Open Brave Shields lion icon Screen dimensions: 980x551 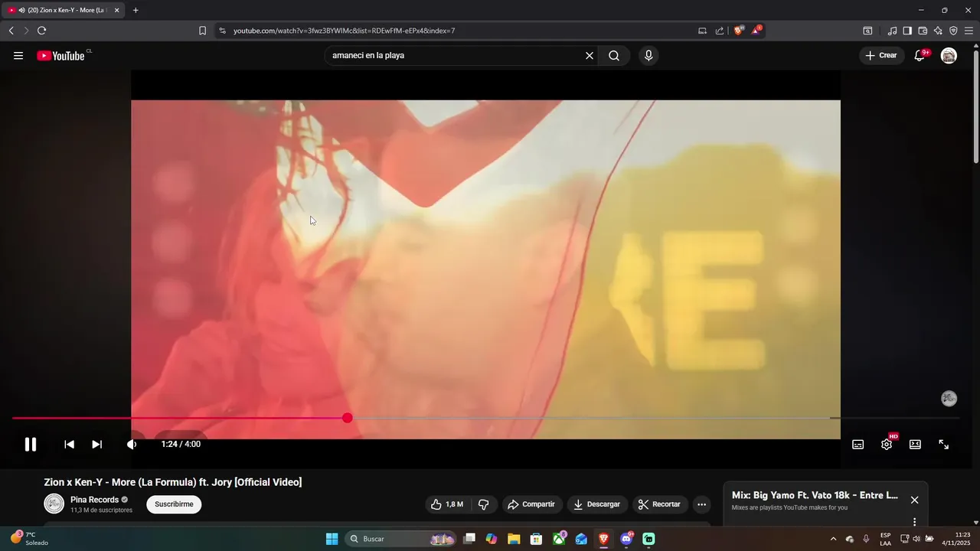pos(739,31)
